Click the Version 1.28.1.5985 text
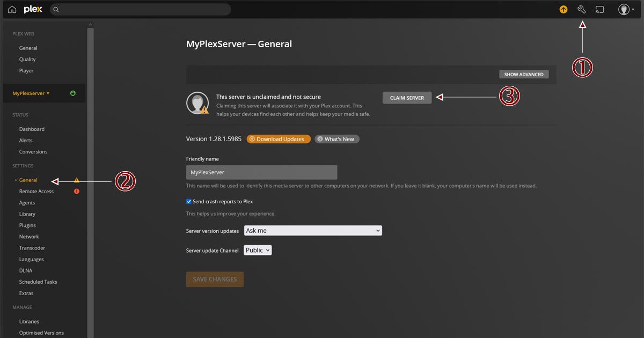Screen dimensions: 644x338 tap(214, 139)
